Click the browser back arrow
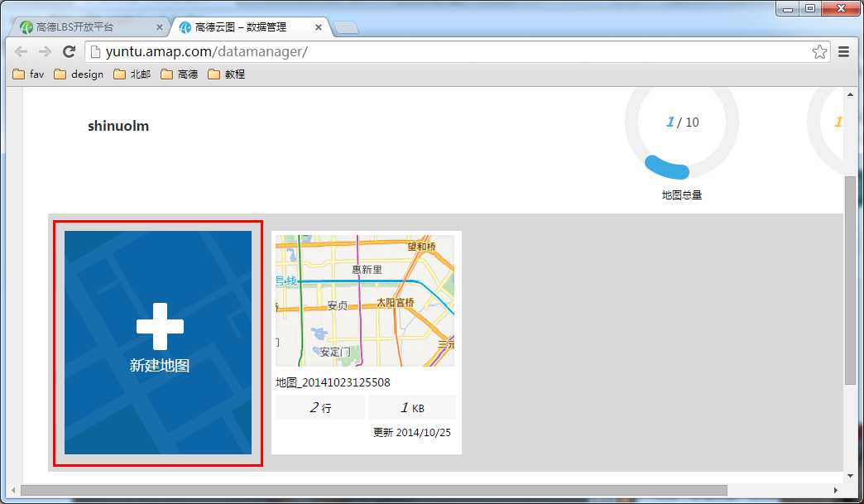The image size is (864, 504). click(21, 52)
